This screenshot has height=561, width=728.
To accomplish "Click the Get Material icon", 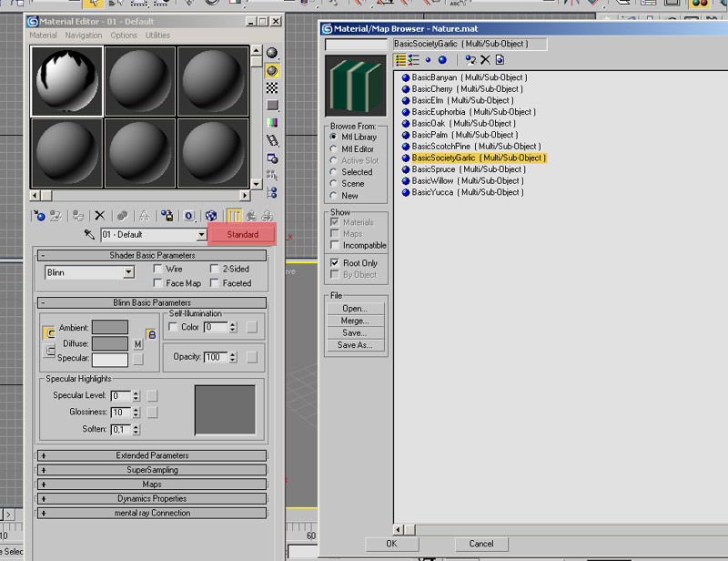I will pos(39,216).
